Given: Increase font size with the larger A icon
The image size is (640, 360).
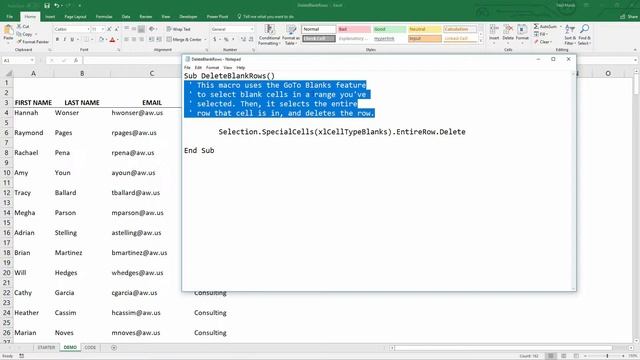Looking at the screenshot, I should pos(109,29).
